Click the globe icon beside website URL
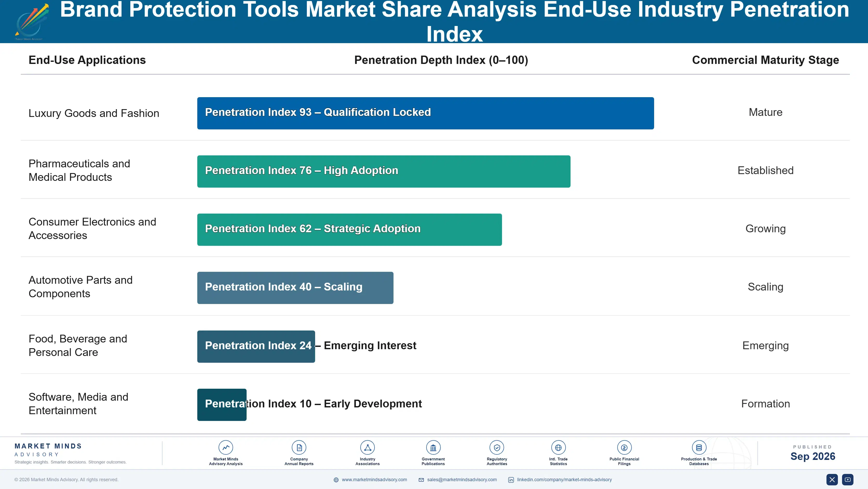 (x=336, y=480)
